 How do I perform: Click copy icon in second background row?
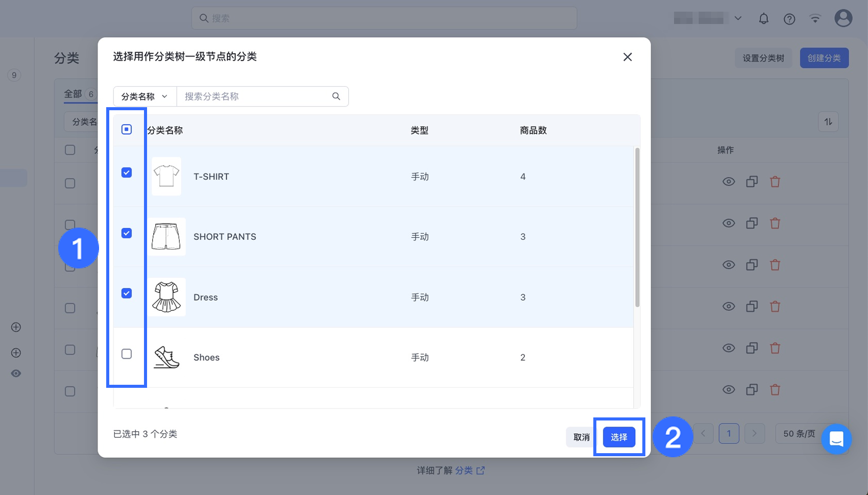click(x=752, y=223)
